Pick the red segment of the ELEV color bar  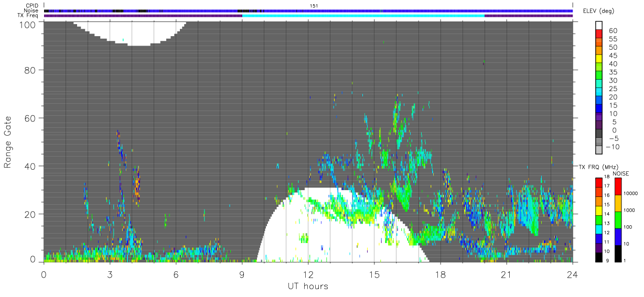tap(599, 34)
